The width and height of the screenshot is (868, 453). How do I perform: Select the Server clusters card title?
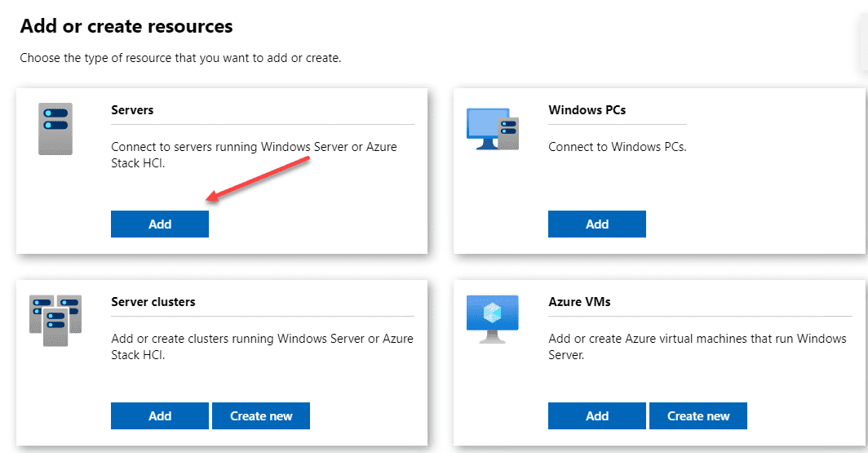(x=153, y=302)
